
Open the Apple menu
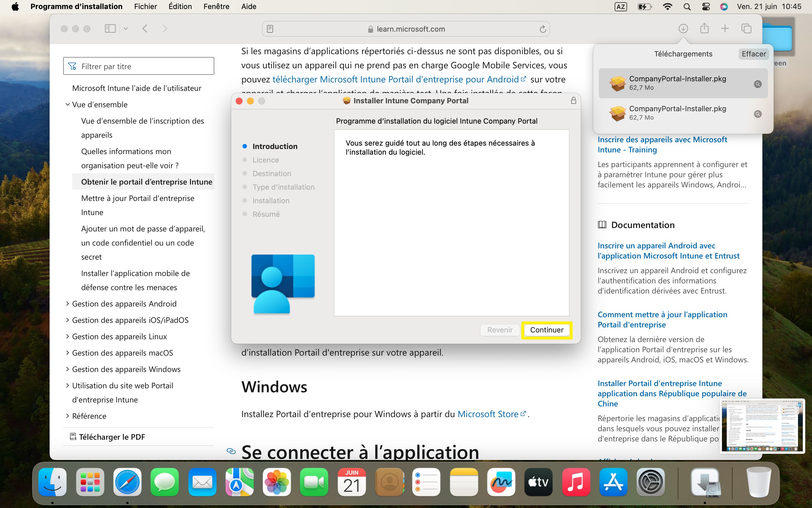pyautogui.click(x=15, y=6)
